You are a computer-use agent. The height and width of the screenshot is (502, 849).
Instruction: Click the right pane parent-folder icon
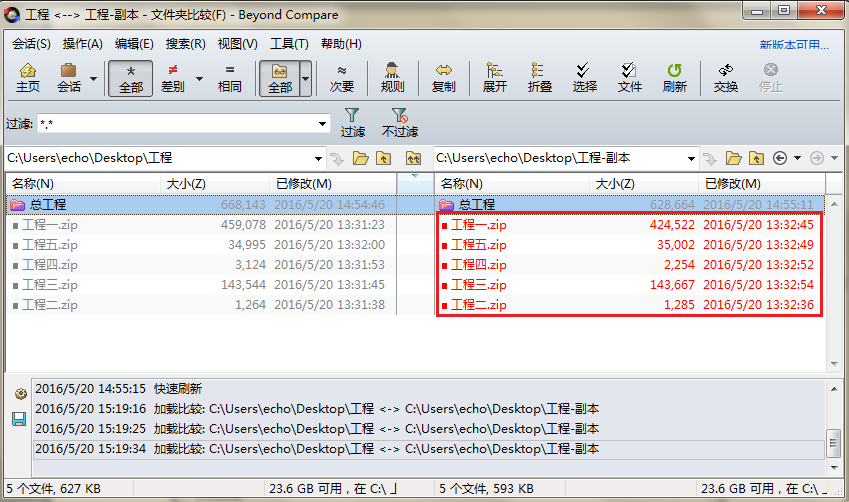click(x=756, y=158)
